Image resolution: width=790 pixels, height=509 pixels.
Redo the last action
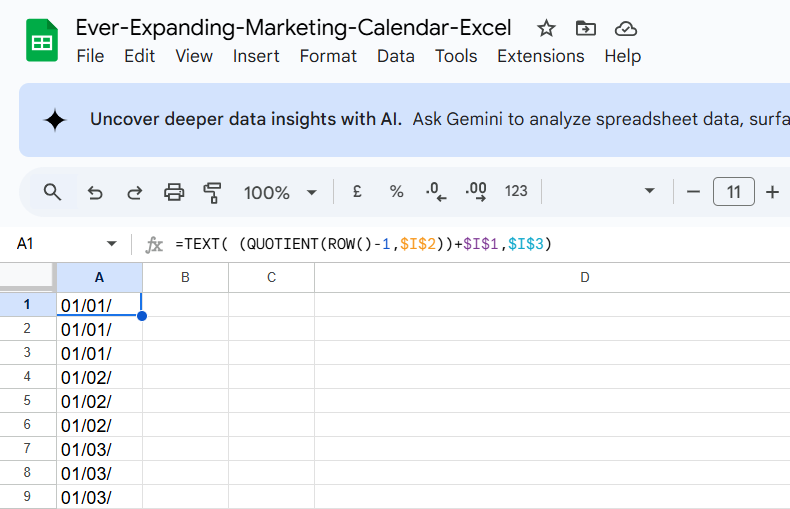[134, 192]
